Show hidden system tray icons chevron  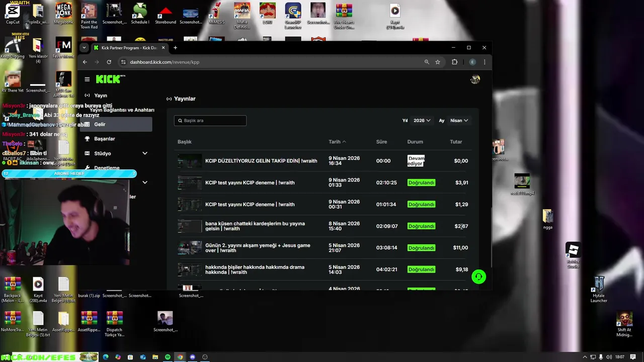coord(585,357)
